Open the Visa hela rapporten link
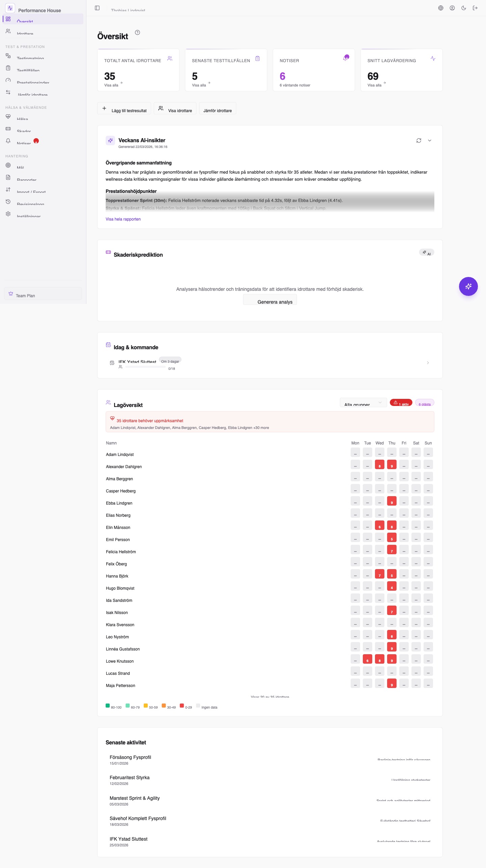 (123, 219)
